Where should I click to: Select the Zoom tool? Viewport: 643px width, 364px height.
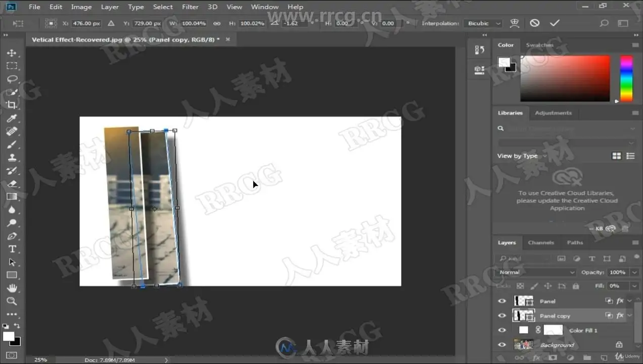(x=12, y=301)
